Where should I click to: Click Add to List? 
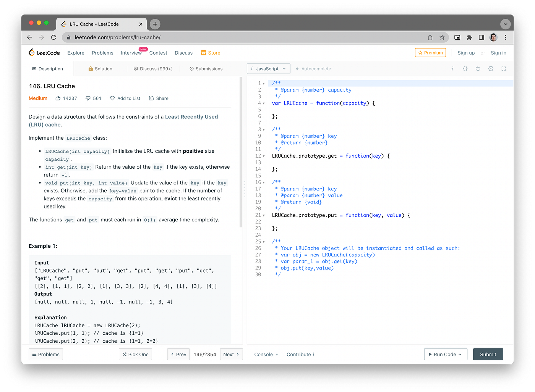(125, 98)
